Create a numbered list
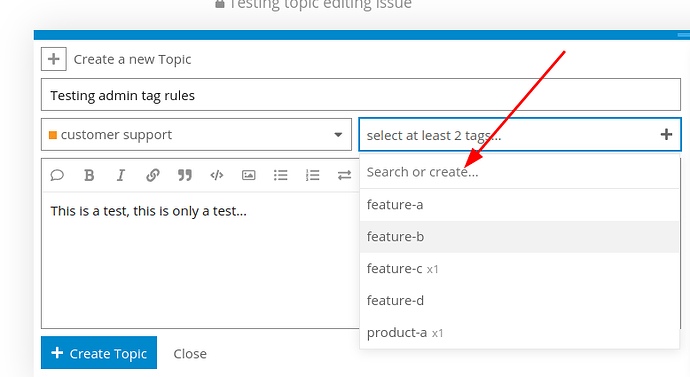This screenshot has width=690, height=377. (x=312, y=175)
